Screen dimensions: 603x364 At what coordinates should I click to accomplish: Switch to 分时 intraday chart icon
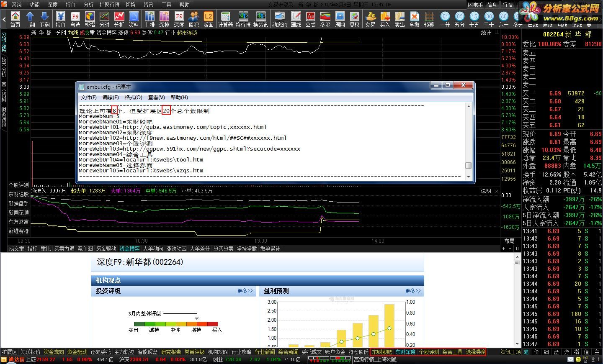[x=105, y=19]
